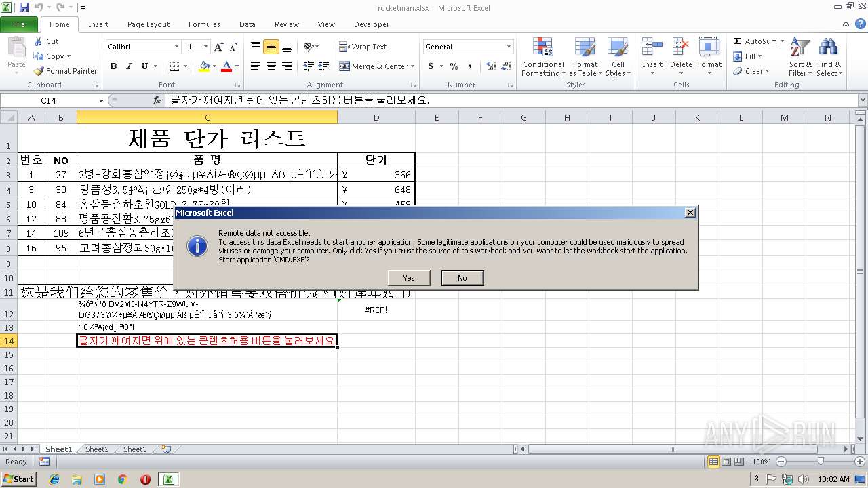868x488 pixels.
Task: Apply Percent Style format
Action: (454, 66)
